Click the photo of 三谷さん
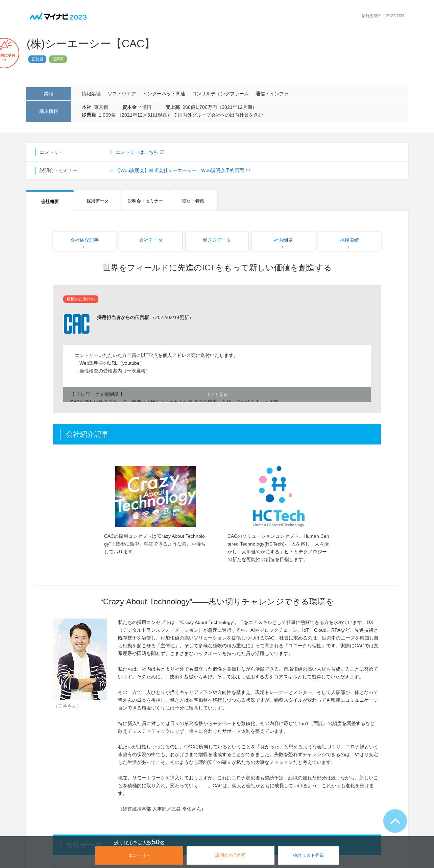434x868 pixels. tap(80, 659)
